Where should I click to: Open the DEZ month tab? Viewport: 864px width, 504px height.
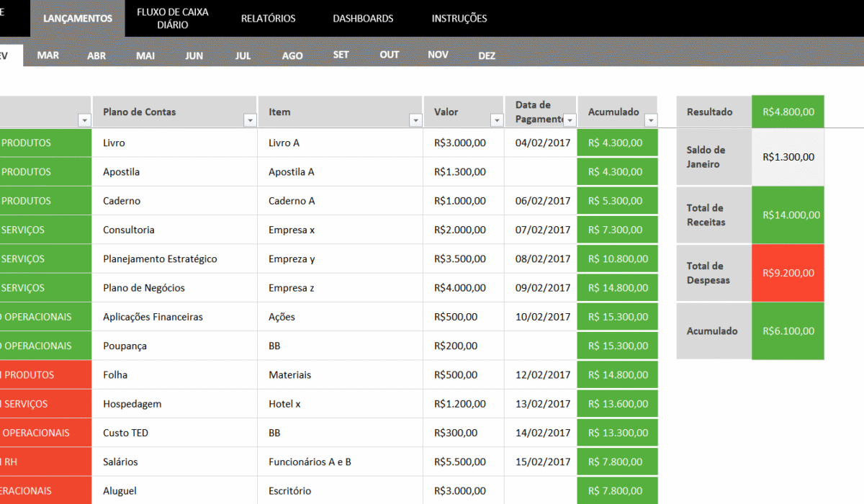487,55
